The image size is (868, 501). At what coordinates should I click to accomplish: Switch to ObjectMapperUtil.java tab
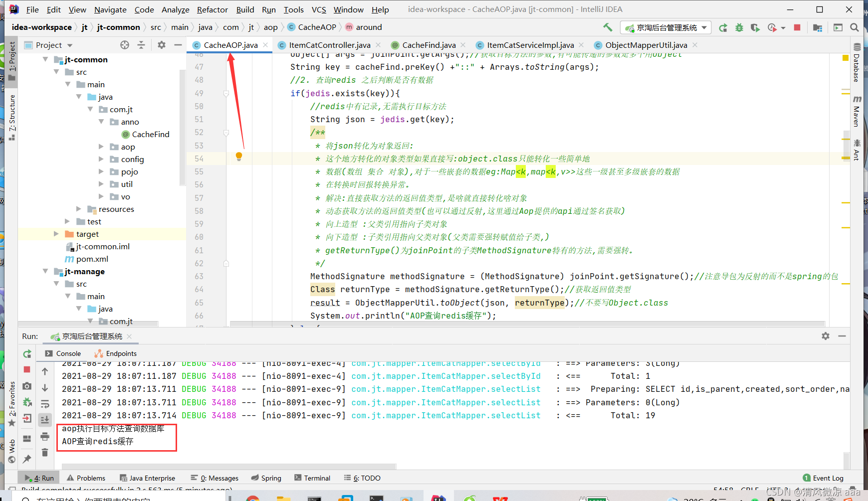pyautogui.click(x=646, y=45)
